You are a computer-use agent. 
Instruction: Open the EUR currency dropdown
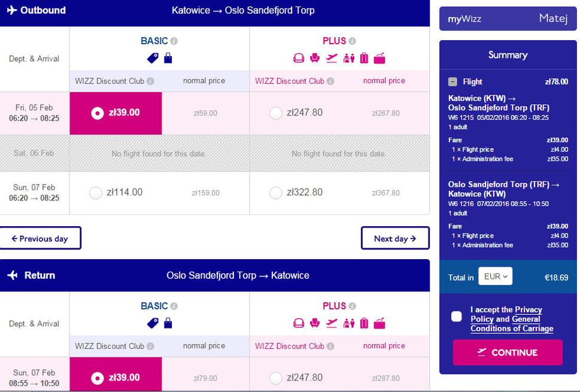coord(495,276)
